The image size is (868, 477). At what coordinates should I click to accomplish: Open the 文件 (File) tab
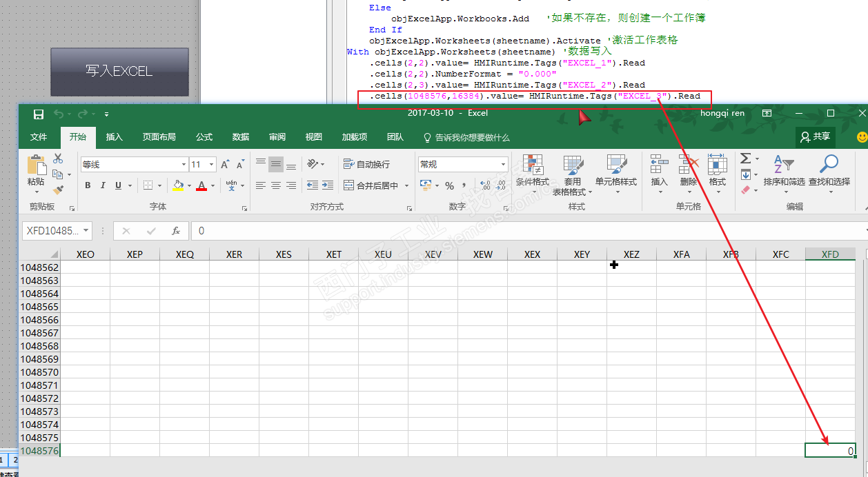tap(39, 137)
